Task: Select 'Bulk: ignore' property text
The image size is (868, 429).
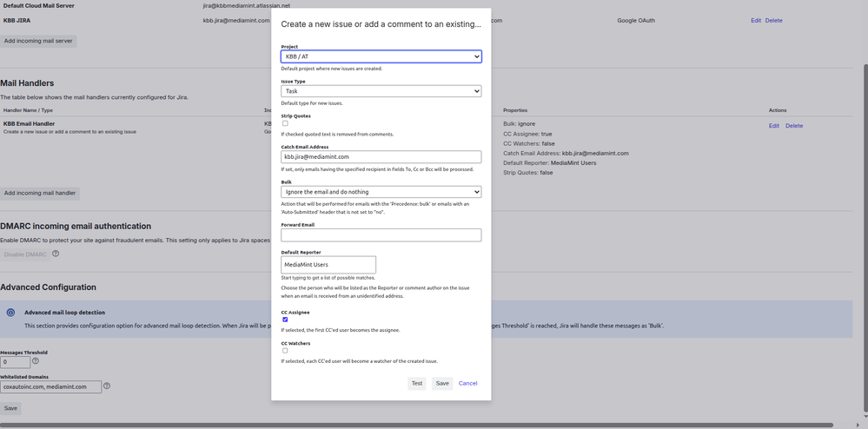Action: click(520, 124)
